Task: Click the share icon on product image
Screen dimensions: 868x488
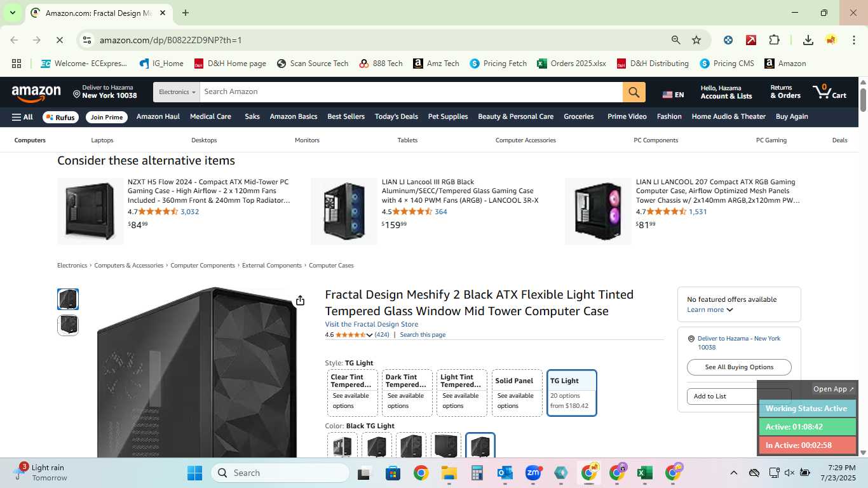Action: click(300, 301)
